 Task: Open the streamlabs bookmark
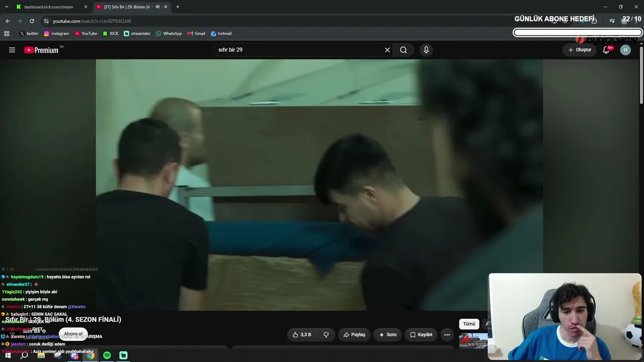click(x=137, y=34)
